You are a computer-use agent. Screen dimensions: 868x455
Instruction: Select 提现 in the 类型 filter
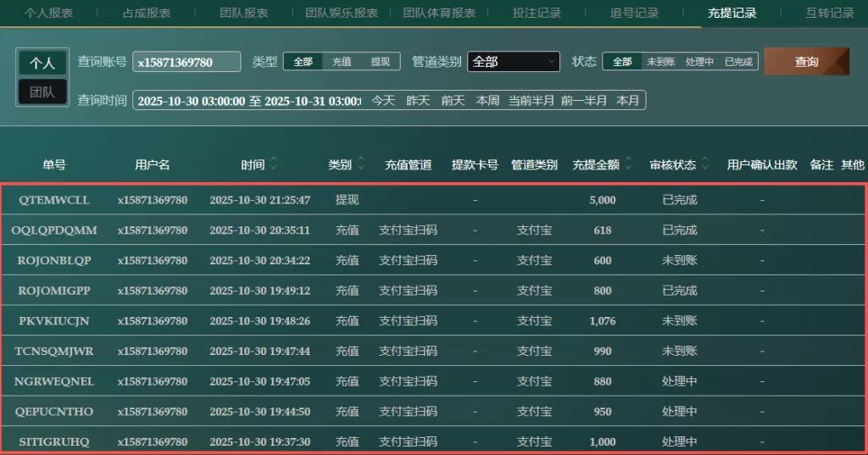coord(381,62)
